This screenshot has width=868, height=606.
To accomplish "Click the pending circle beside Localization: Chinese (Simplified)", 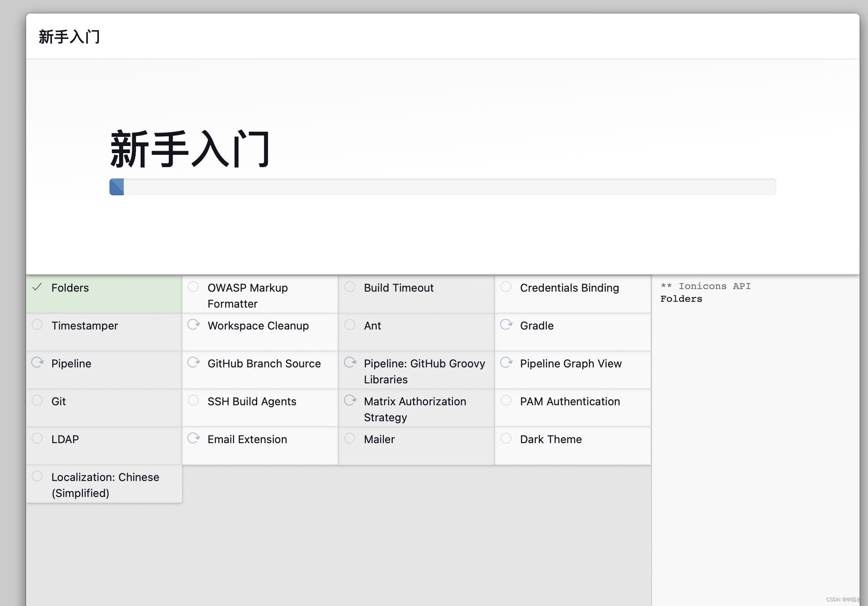I will [37, 476].
